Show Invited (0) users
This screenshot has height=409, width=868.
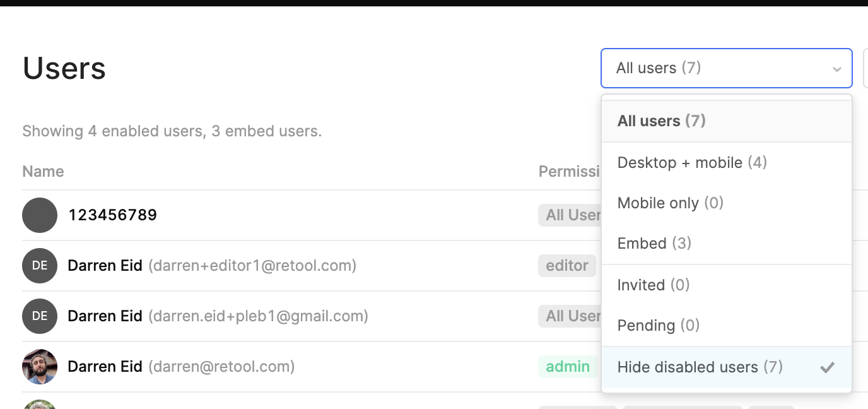[x=727, y=285]
